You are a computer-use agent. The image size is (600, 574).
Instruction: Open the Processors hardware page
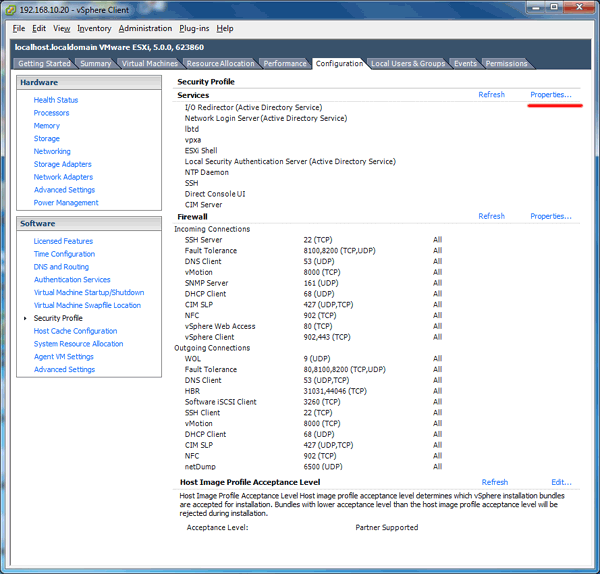tap(51, 113)
